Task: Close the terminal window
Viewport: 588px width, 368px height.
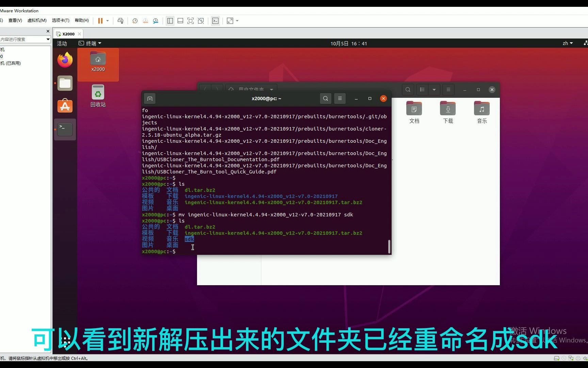Action: point(383,98)
